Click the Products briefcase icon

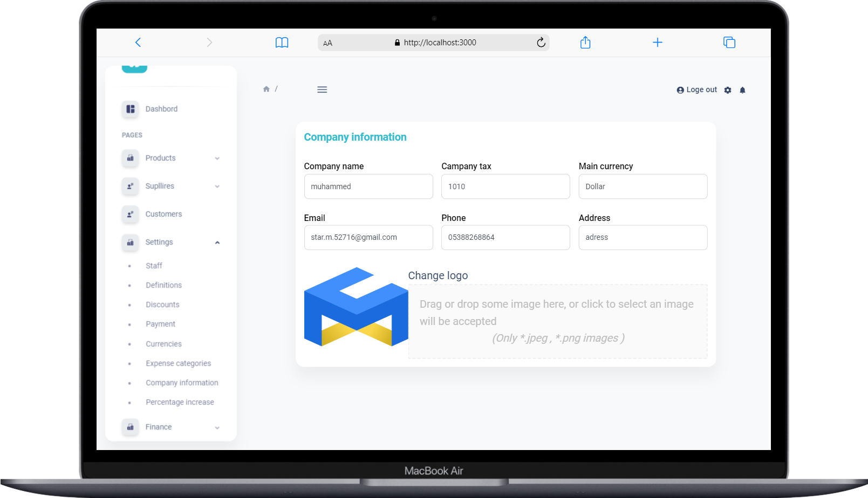tap(130, 158)
